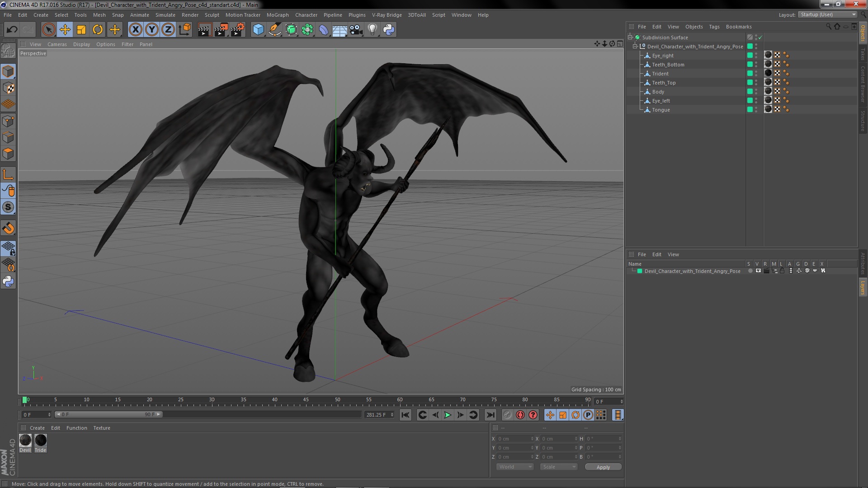The width and height of the screenshot is (868, 488).
Task: Toggle Subdivision Surface enable checkmark
Action: point(760,37)
